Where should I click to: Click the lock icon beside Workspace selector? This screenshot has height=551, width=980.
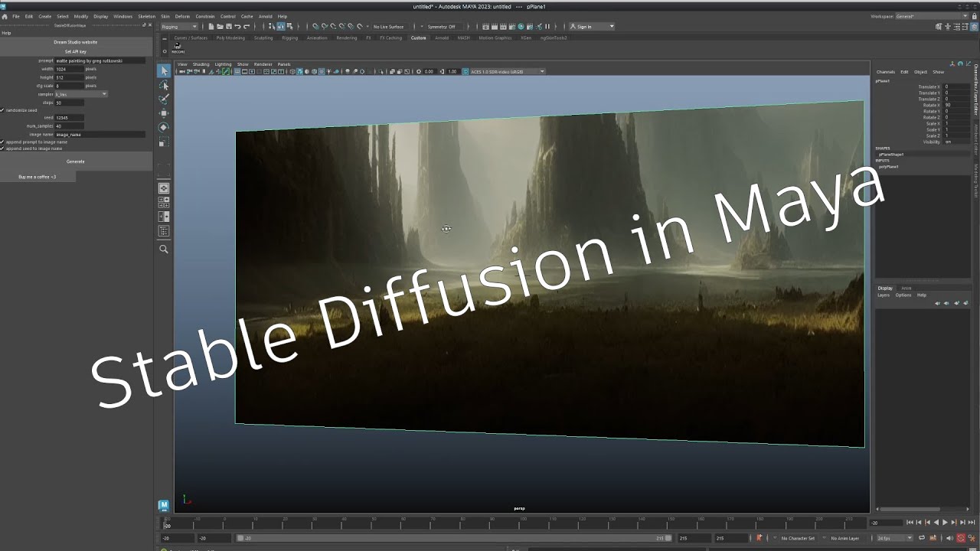[x=975, y=16]
